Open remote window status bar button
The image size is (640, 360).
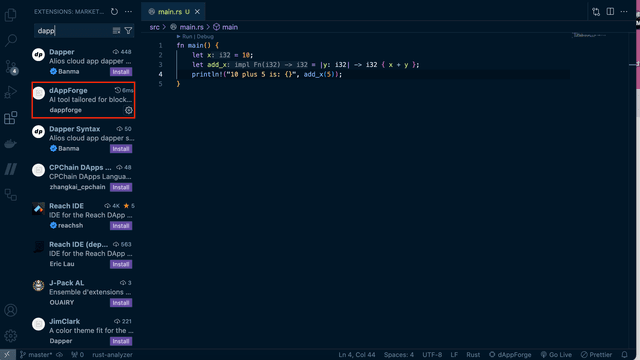pos(7,355)
